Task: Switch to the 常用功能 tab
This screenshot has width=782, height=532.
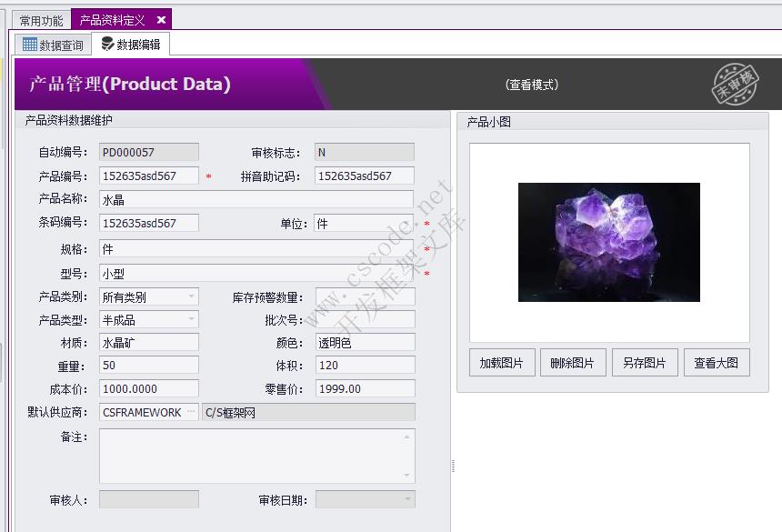Action: tap(37, 17)
